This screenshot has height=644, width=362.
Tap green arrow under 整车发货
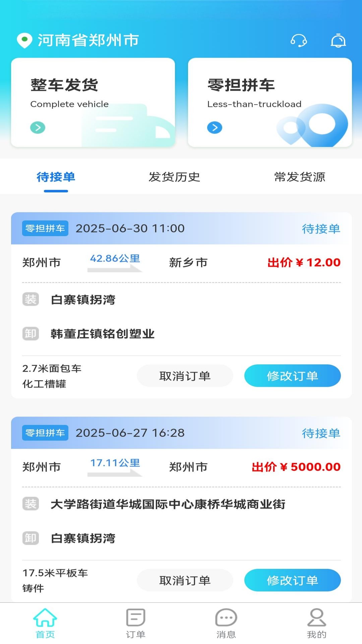coord(38,127)
